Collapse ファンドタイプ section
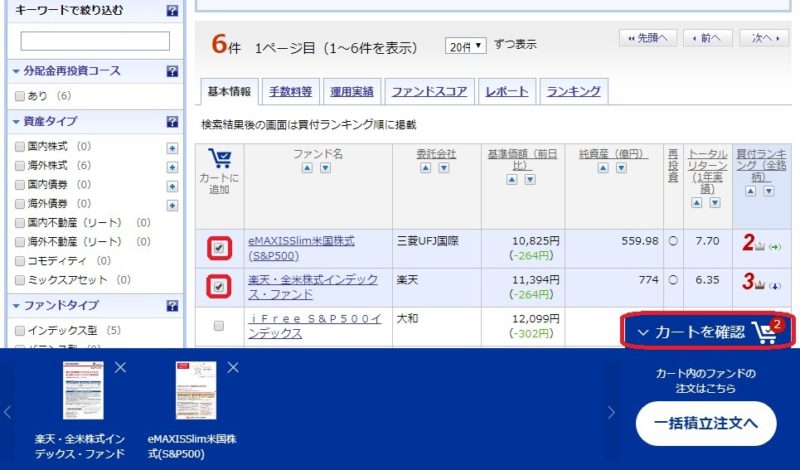This screenshot has height=470, width=800. coord(16,306)
